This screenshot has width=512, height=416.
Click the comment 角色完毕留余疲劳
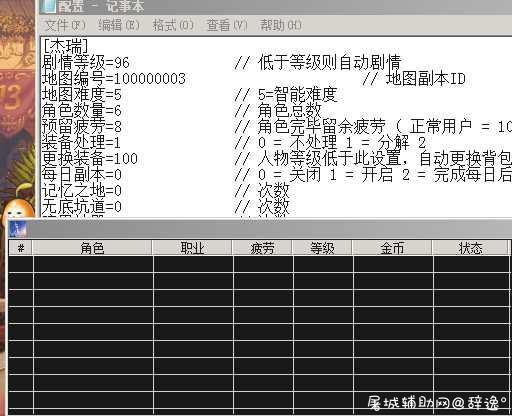point(322,126)
